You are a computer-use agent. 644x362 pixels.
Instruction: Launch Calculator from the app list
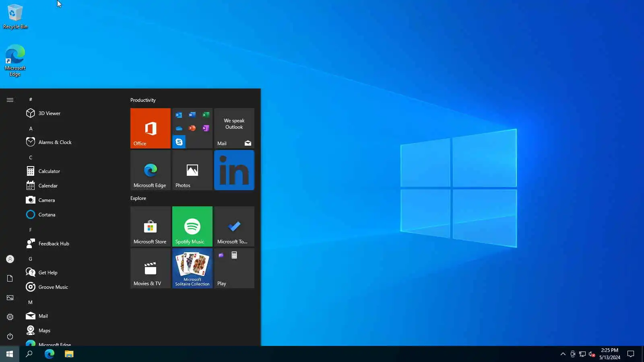click(72, 171)
